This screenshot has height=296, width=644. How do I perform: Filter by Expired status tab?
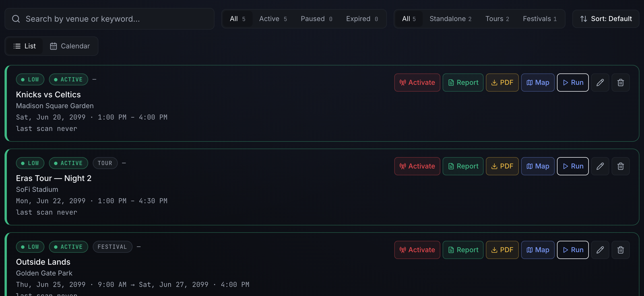tap(362, 19)
